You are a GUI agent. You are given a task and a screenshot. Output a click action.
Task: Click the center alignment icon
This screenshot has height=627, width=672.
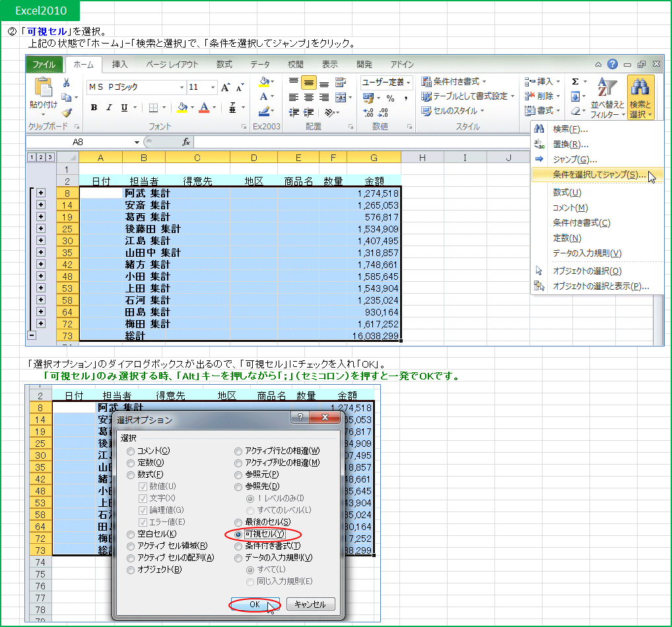[x=308, y=96]
